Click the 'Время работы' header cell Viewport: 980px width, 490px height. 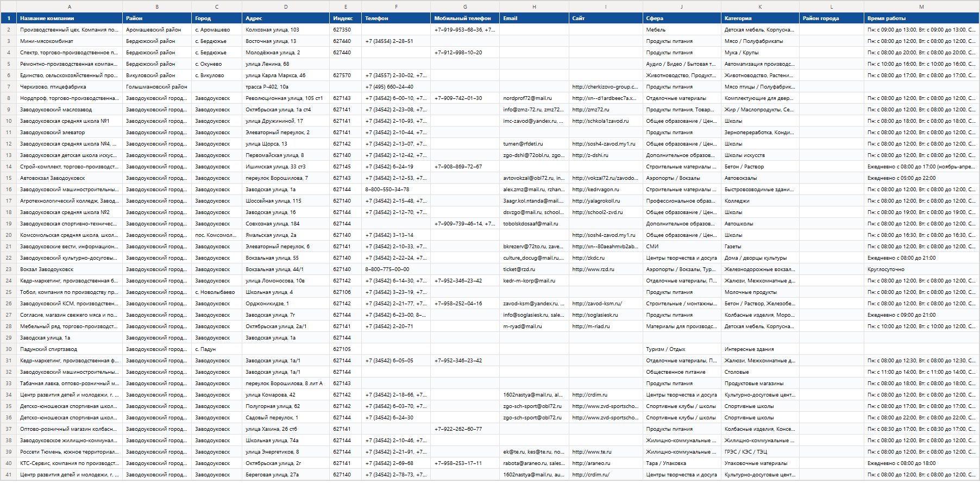click(x=921, y=18)
